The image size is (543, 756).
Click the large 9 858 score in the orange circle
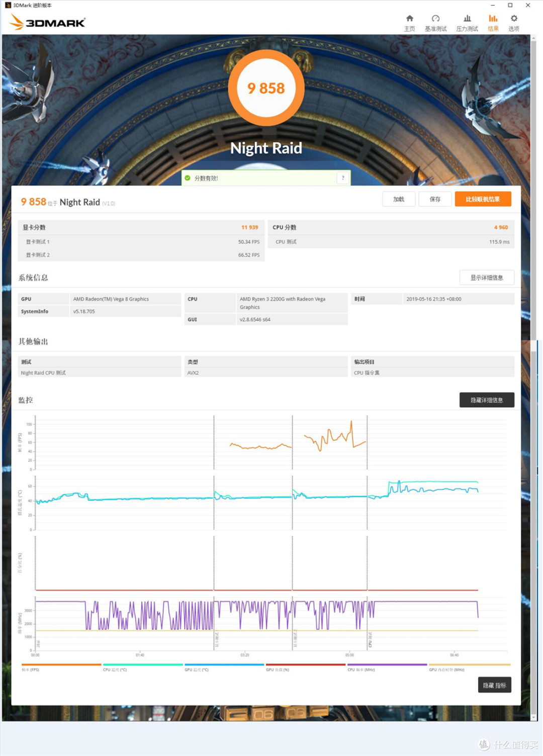point(266,88)
